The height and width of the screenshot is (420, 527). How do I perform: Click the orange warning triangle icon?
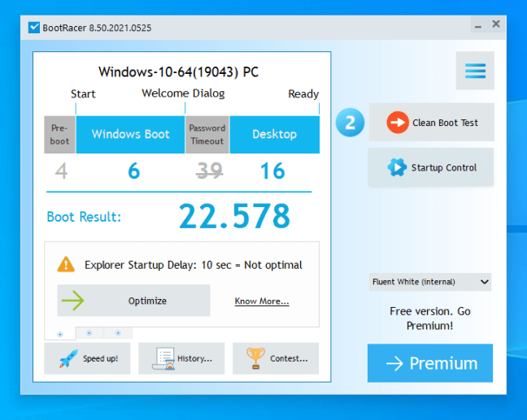click(x=66, y=265)
